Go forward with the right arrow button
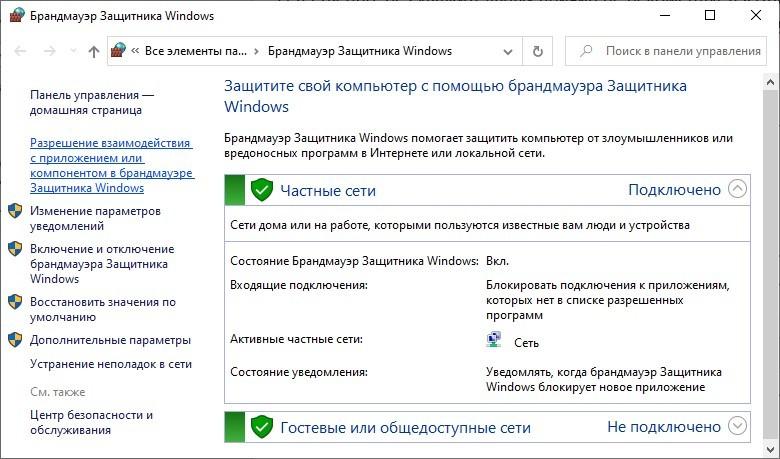The width and height of the screenshot is (780, 459). [50, 51]
